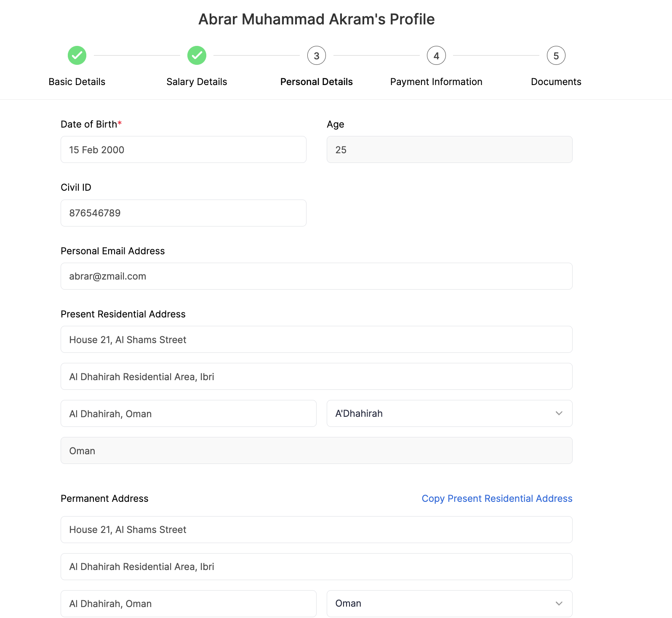Go to the Documents step
Image resolution: width=672 pixels, height=618 pixels.
click(556, 82)
